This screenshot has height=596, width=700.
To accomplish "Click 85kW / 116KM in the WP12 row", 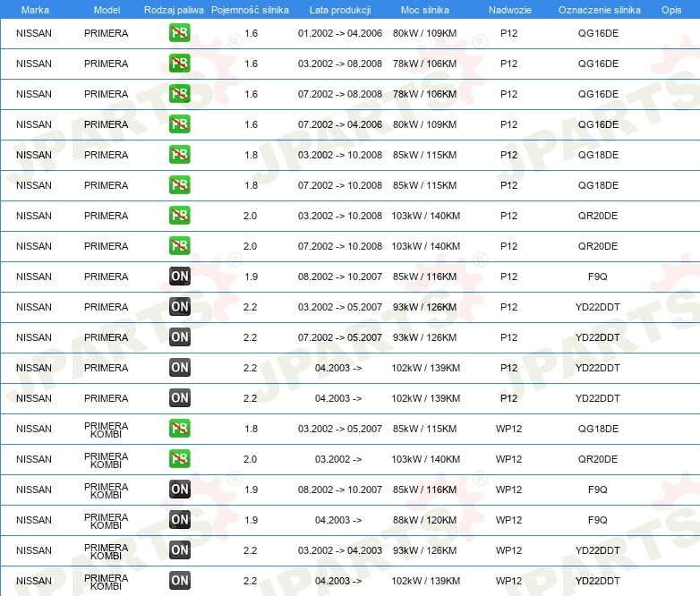I will [425, 490].
